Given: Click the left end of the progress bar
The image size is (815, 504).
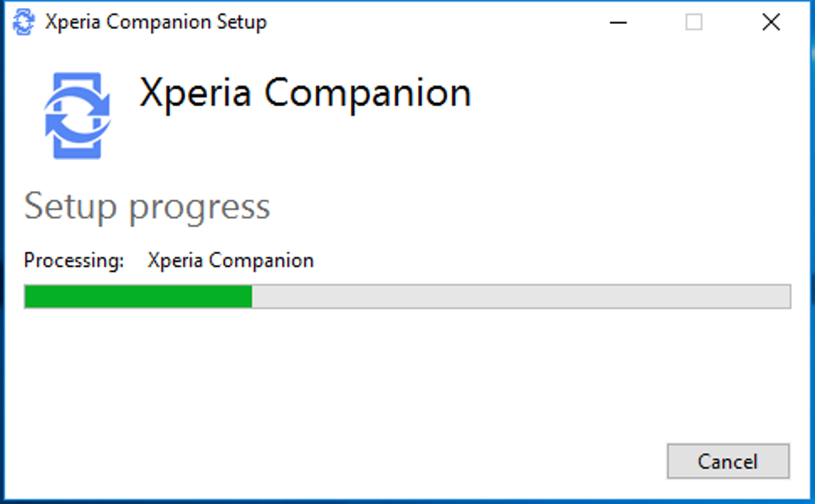Looking at the screenshot, I should pyautogui.click(x=30, y=296).
